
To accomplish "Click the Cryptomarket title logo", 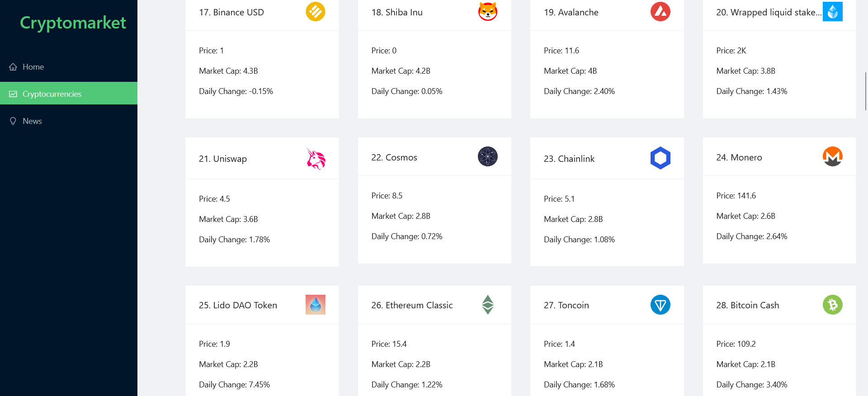I will [x=73, y=23].
